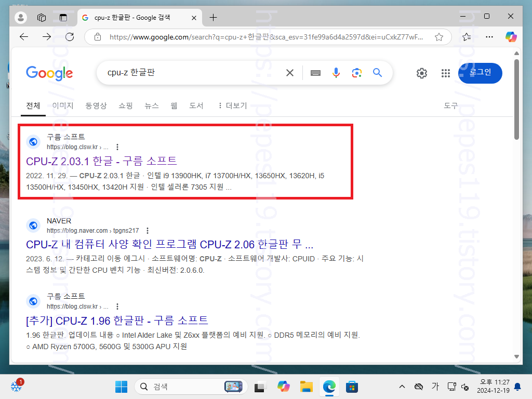Click the address bar URL field
This screenshot has width=532, height=399.
(x=266, y=37)
